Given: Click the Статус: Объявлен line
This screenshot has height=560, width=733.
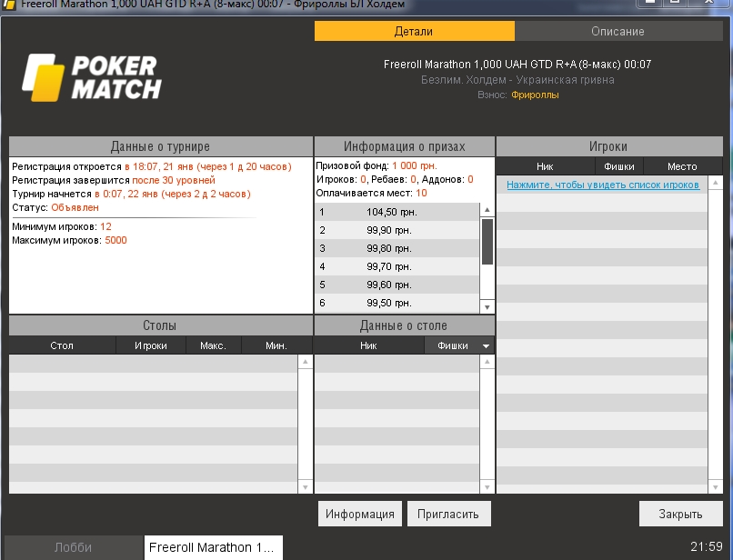Looking at the screenshot, I should tap(55, 207).
